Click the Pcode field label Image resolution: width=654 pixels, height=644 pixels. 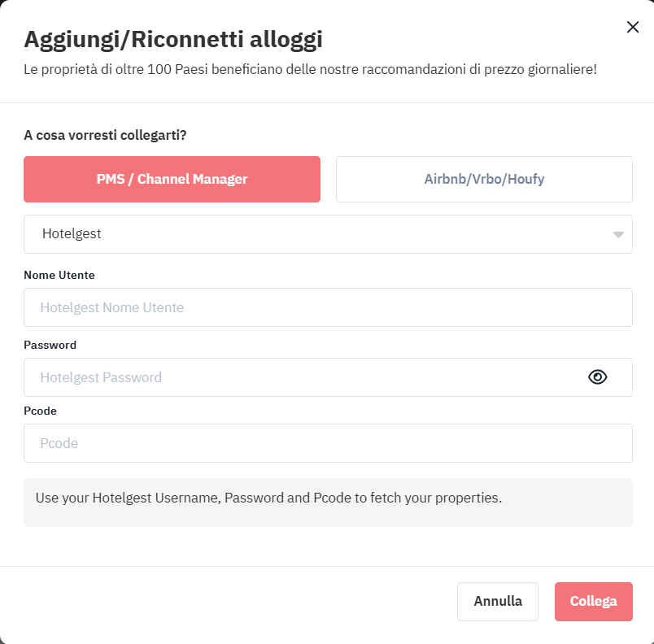(x=40, y=411)
